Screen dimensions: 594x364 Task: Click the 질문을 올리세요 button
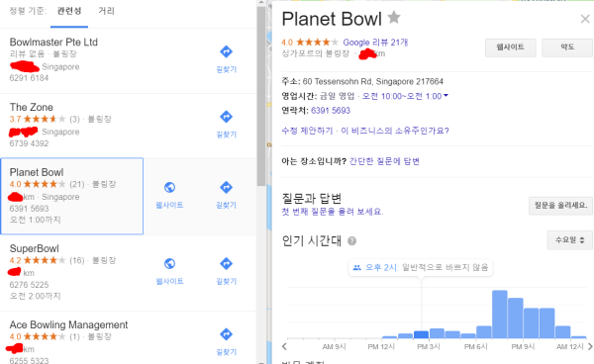[x=560, y=206]
